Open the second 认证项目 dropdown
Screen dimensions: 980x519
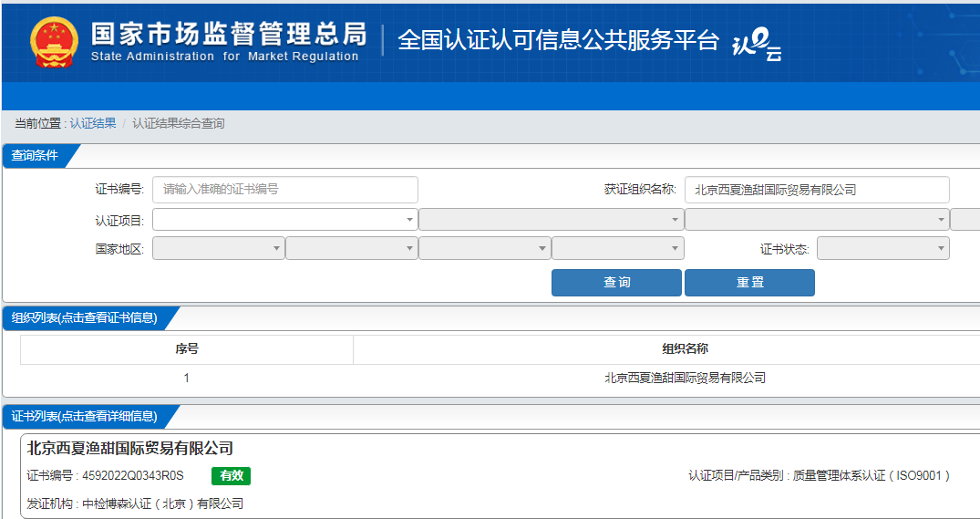[552, 220]
